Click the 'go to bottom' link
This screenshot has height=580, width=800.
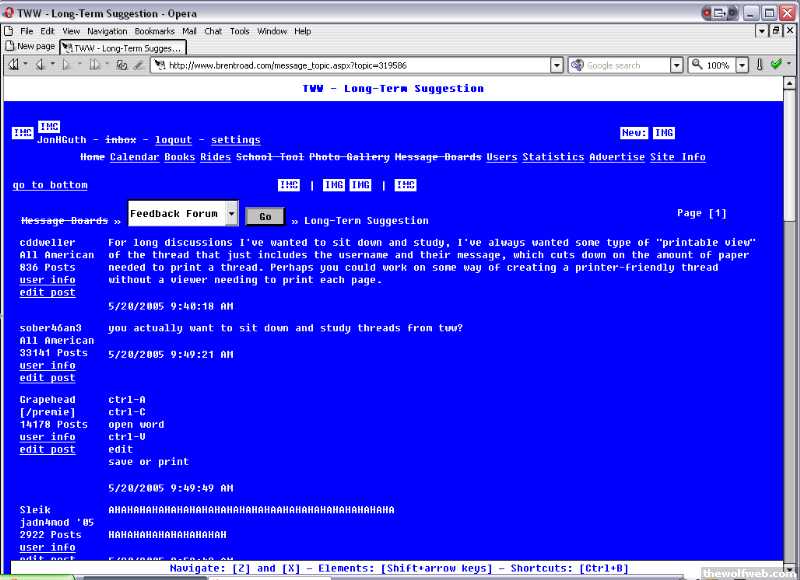point(50,185)
